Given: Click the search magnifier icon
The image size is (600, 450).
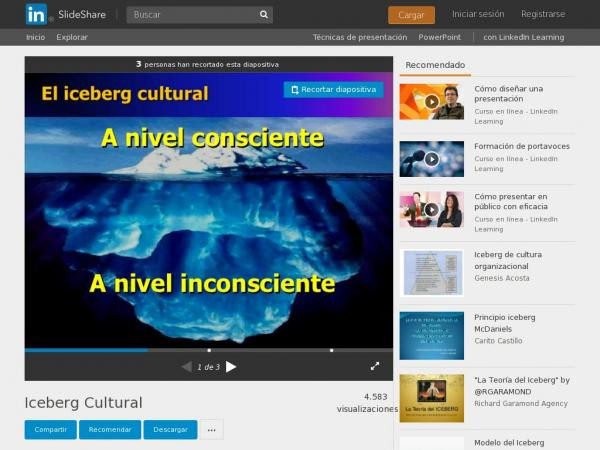Looking at the screenshot, I should (264, 15).
